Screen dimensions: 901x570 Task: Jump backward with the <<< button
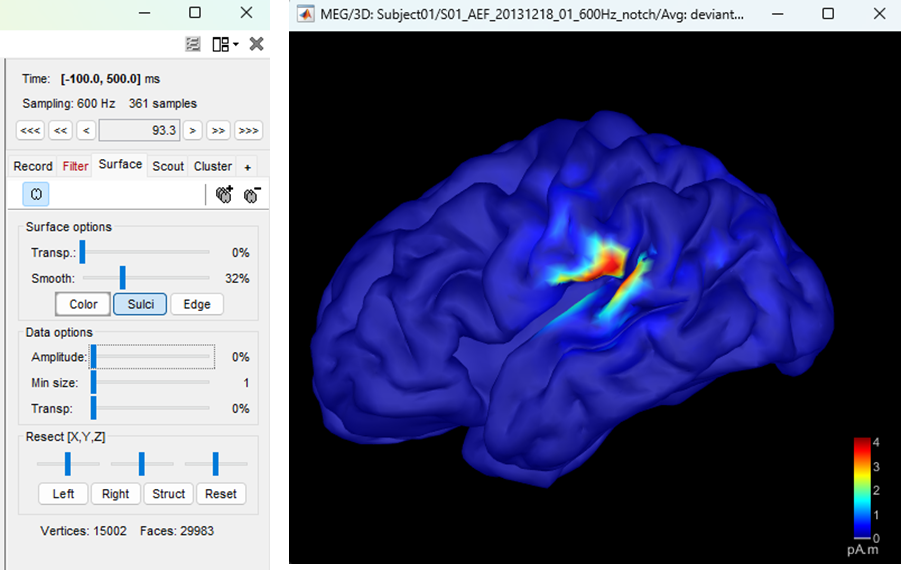30,130
